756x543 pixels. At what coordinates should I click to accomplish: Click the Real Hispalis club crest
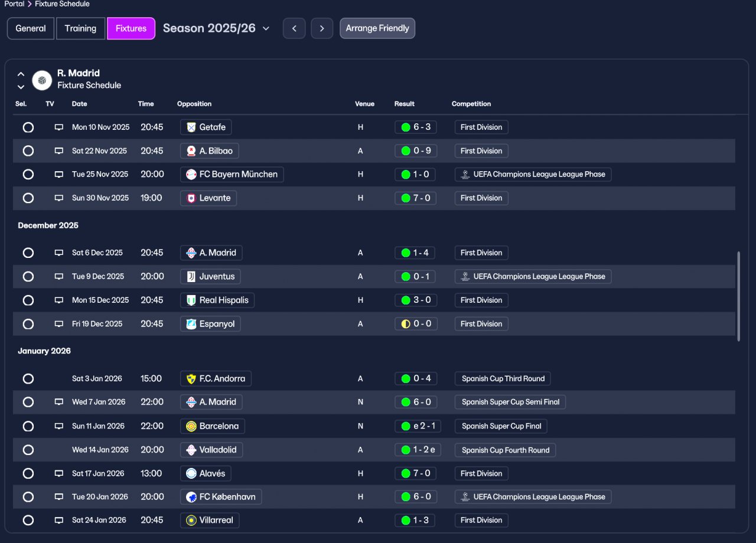coord(191,300)
